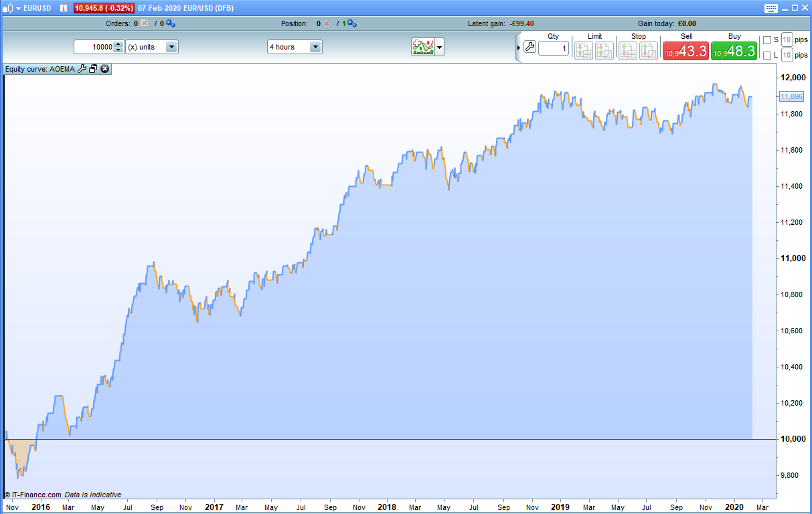Screen dimensions: 812x514
Task: Open trading panel wrench settings
Action: 530,48
